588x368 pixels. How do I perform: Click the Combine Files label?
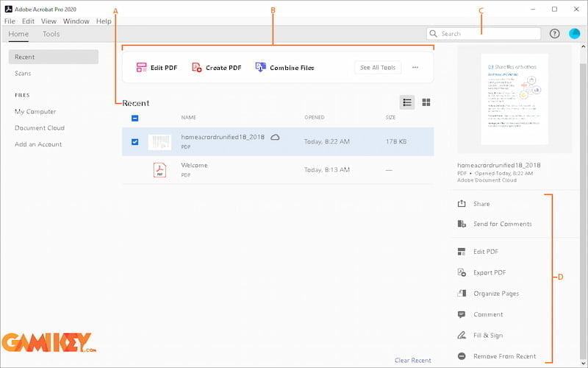[x=292, y=68]
